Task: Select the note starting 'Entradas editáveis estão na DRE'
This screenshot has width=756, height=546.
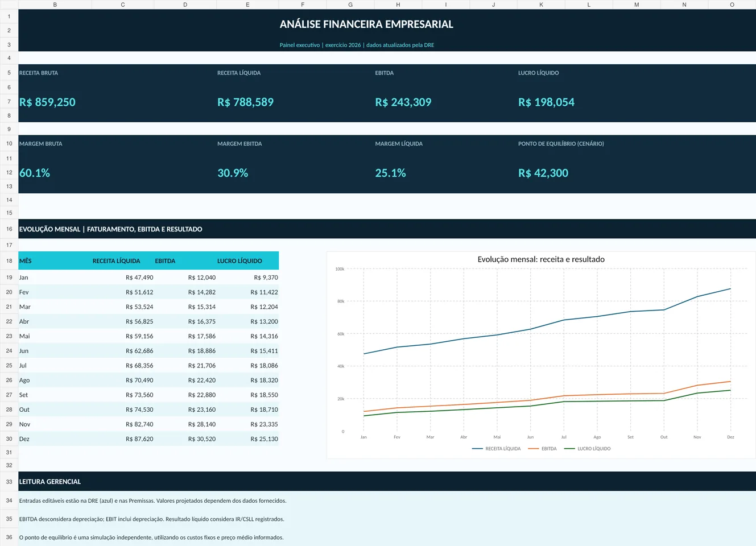Action: [x=152, y=501]
